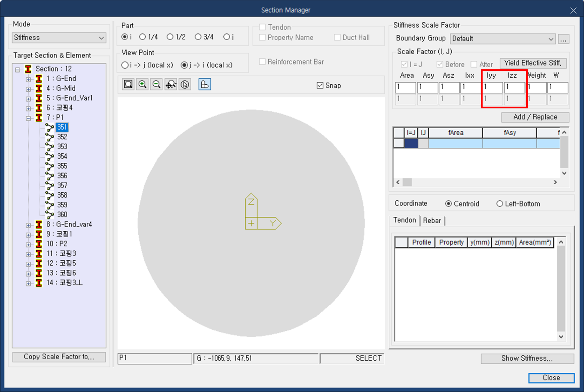Click the Izz scale factor input field
Viewport: 584px width, 392px height.
514,87
